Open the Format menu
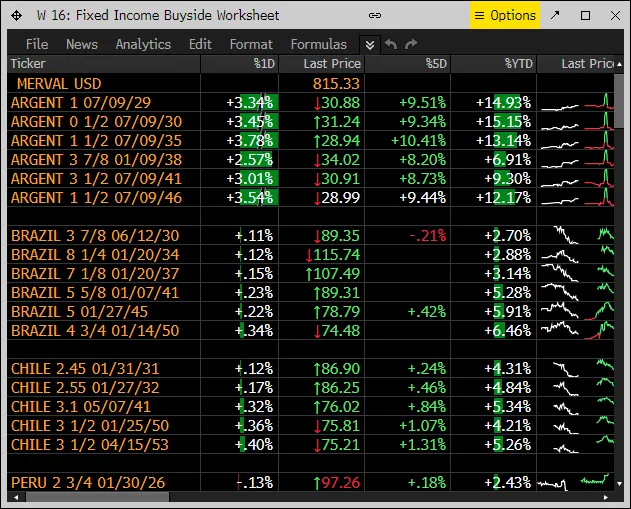Viewport: 631px width, 509px height. tap(251, 44)
